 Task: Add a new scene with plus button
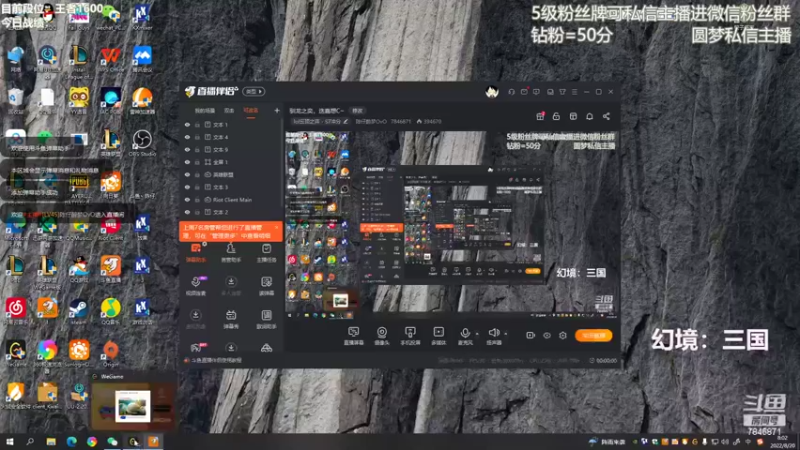tap(277, 110)
